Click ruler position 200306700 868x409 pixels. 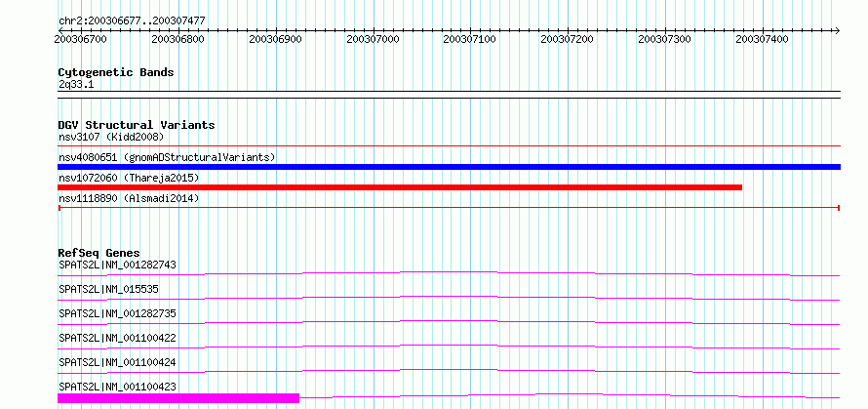81,39
